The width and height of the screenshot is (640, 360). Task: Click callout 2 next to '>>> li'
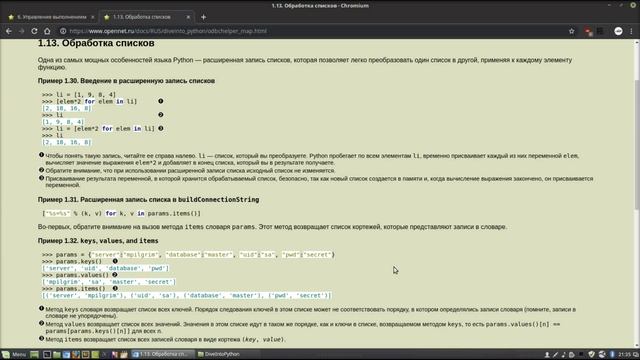(160, 115)
